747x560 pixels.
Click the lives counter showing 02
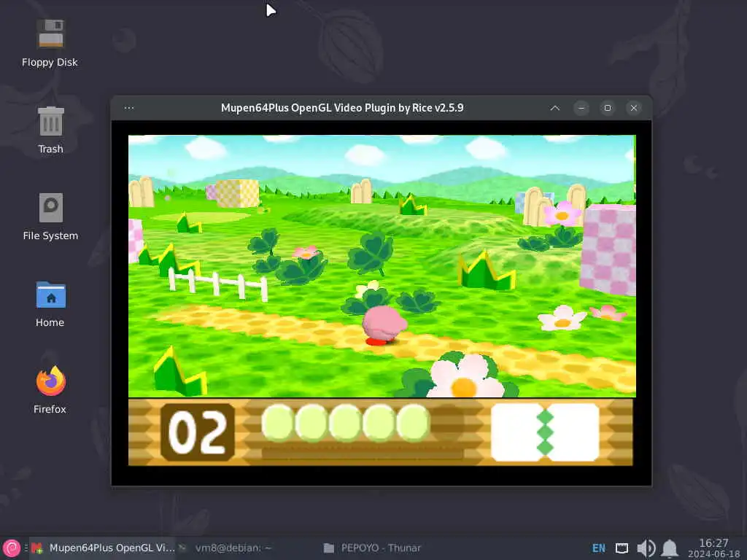click(197, 432)
